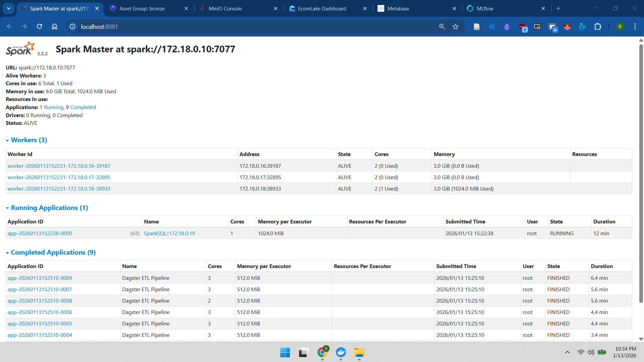
Task: Bookmark this page with the star icon
Action: tap(455, 27)
